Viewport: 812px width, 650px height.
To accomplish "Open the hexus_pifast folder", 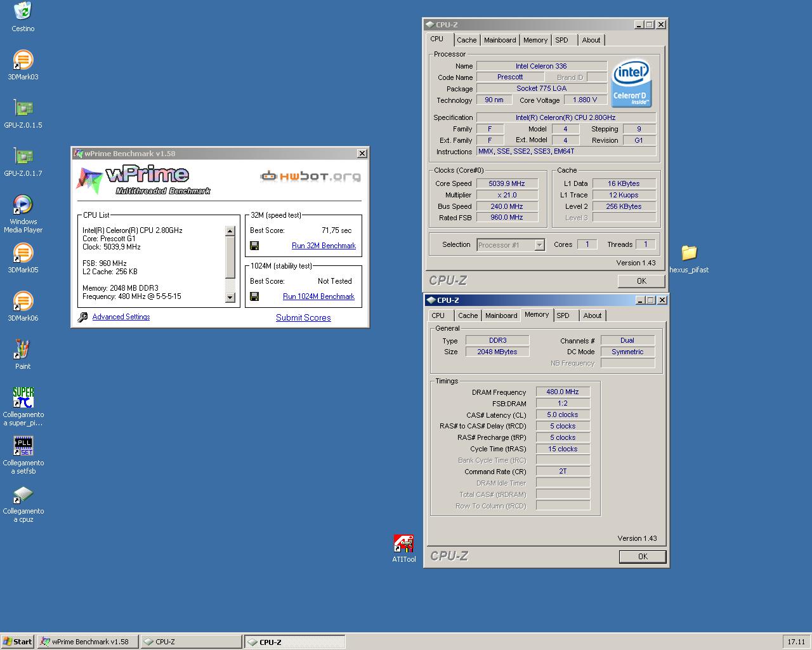I will pos(689,253).
